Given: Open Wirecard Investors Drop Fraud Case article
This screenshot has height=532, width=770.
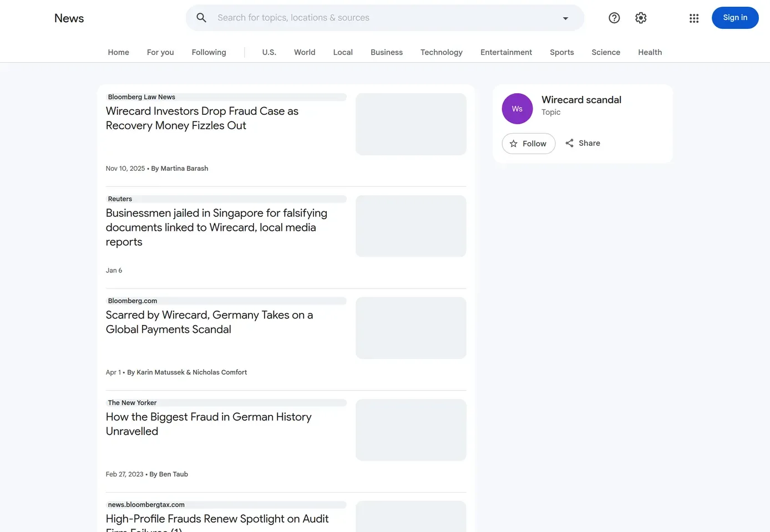Looking at the screenshot, I should (202, 118).
